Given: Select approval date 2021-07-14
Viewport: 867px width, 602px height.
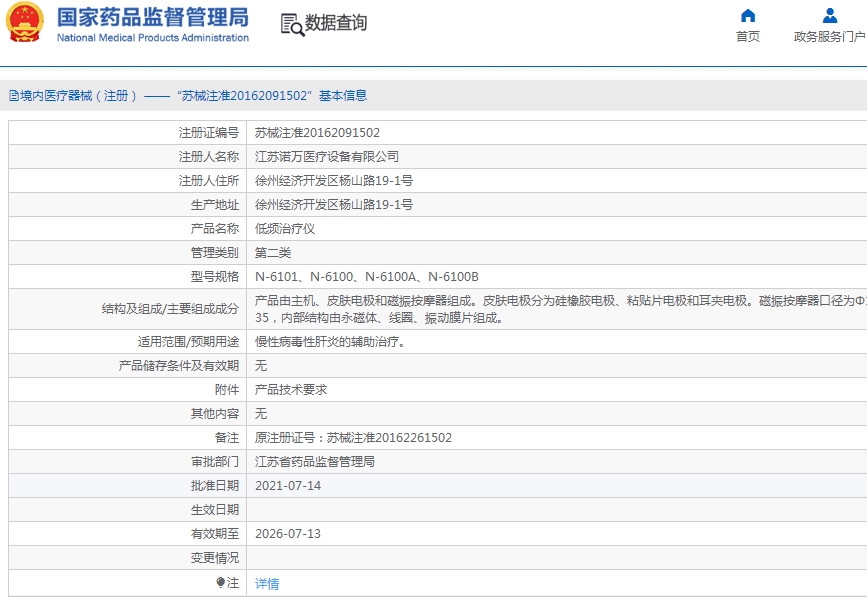Looking at the screenshot, I should pyautogui.click(x=288, y=486).
